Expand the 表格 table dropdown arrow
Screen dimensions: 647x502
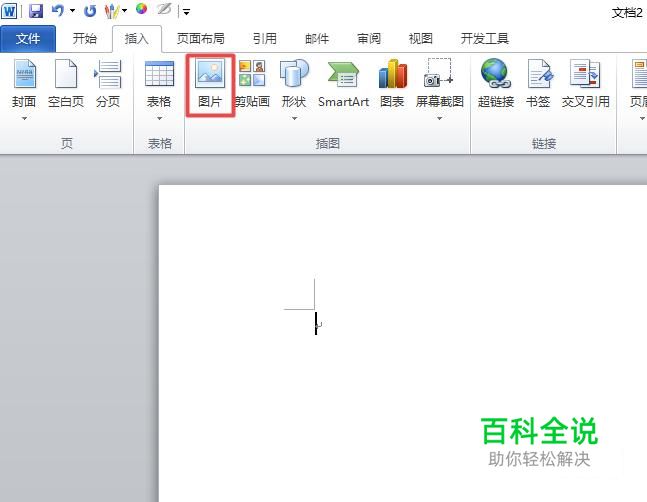[x=159, y=119]
